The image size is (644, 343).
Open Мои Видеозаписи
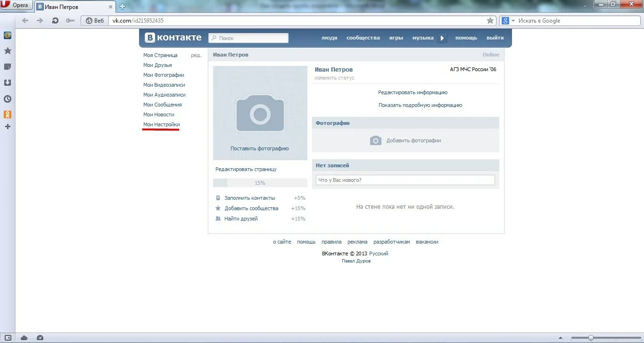(164, 85)
